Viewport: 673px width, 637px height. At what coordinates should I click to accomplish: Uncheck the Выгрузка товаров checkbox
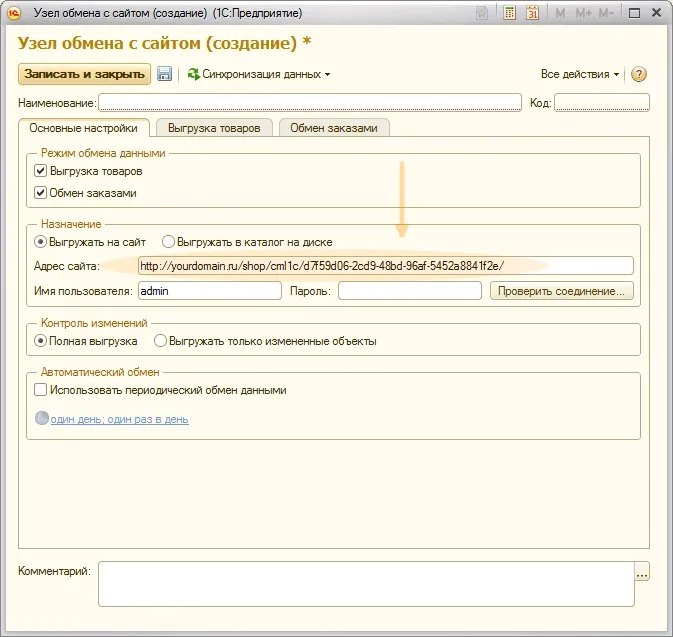41,172
